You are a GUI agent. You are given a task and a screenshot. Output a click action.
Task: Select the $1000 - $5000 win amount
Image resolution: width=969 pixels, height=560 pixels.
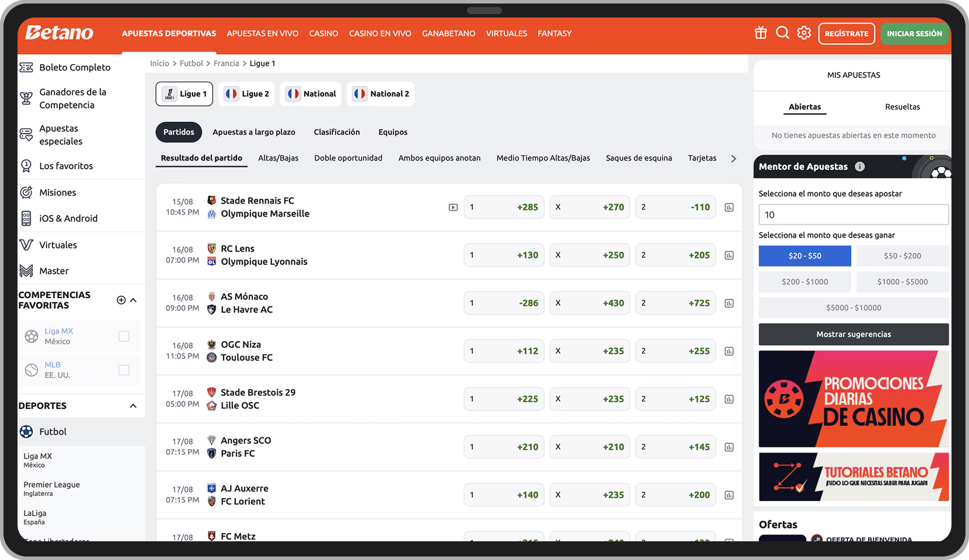tap(902, 282)
